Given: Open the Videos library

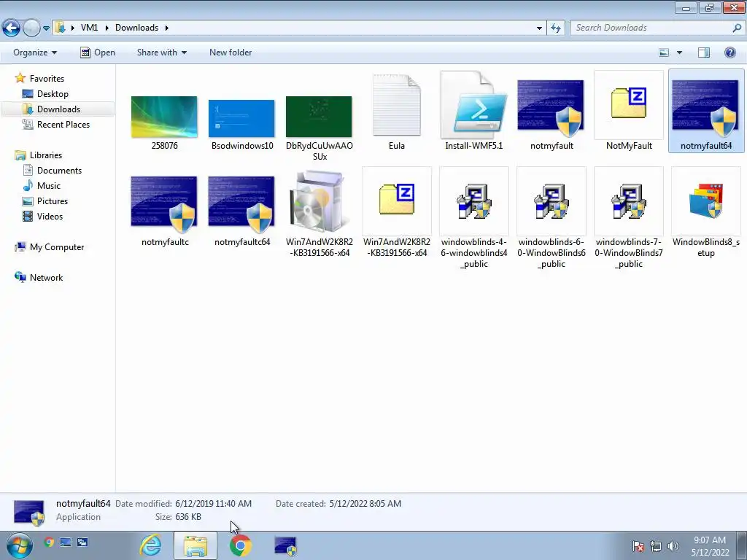Looking at the screenshot, I should coord(50,216).
